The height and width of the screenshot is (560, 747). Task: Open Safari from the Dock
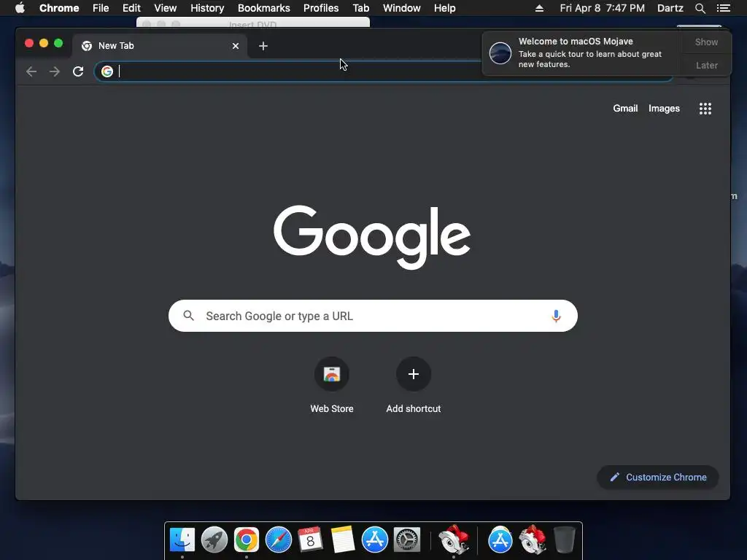tap(278, 540)
